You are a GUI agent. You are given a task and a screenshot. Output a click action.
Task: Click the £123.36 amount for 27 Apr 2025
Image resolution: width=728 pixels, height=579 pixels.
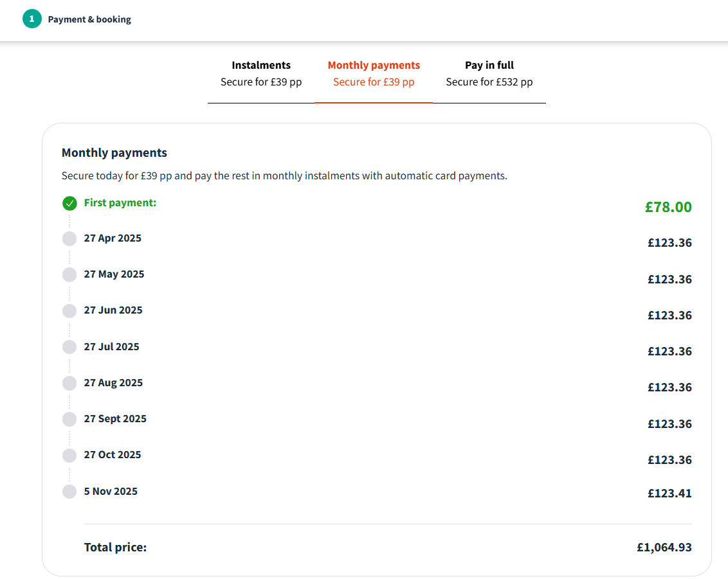click(x=669, y=243)
